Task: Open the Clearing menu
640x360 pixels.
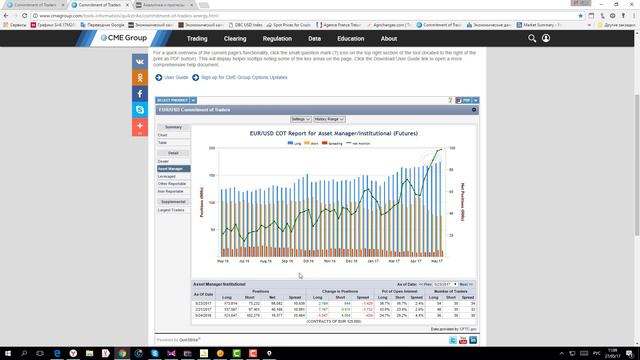Action: click(x=235, y=39)
